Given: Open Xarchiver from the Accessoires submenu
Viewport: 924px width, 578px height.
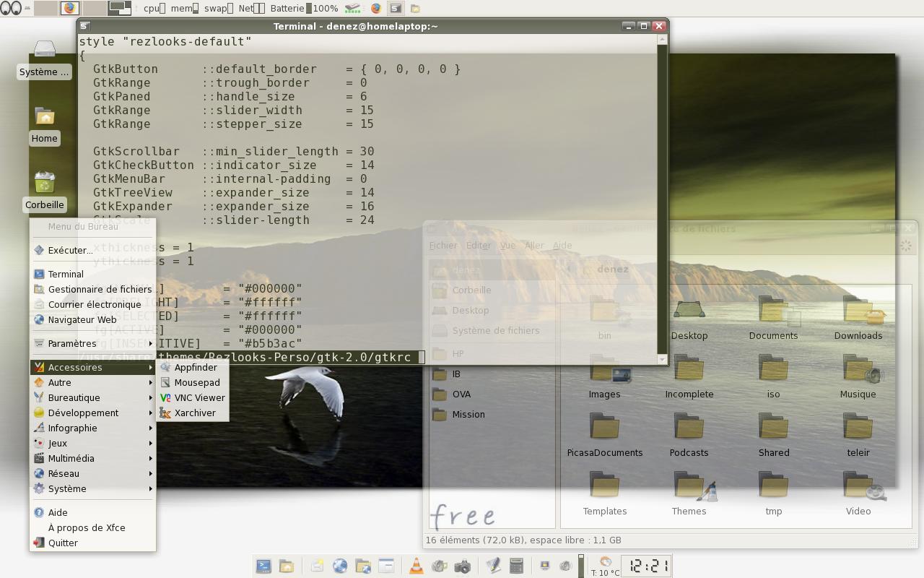Looking at the screenshot, I should pyautogui.click(x=193, y=413).
